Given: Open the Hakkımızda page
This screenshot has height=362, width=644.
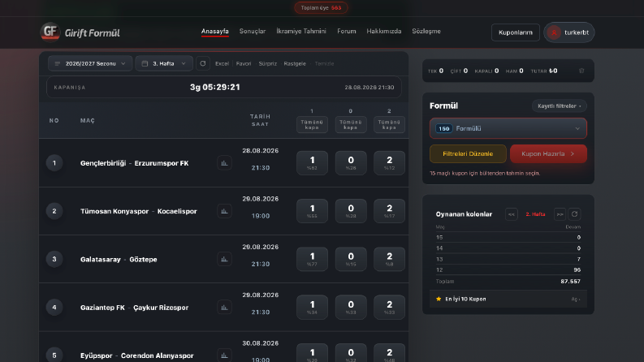Looking at the screenshot, I should (x=383, y=31).
